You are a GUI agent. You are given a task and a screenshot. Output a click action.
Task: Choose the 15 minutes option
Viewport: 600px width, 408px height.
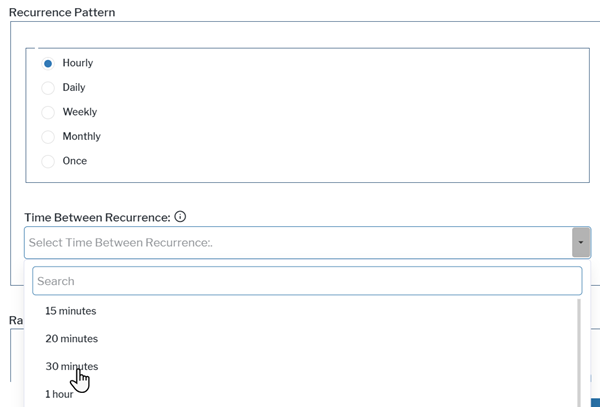pos(71,311)
